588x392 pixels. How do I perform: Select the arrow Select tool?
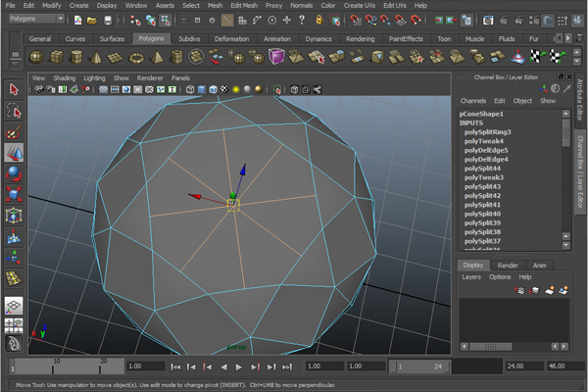14,89
